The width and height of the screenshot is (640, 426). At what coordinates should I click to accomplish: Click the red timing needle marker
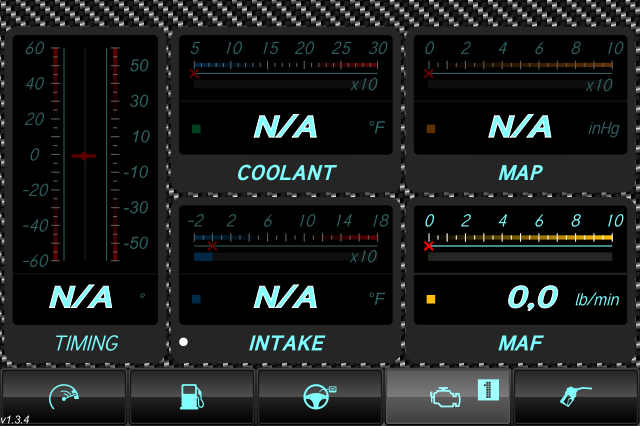tap(84, 156)
